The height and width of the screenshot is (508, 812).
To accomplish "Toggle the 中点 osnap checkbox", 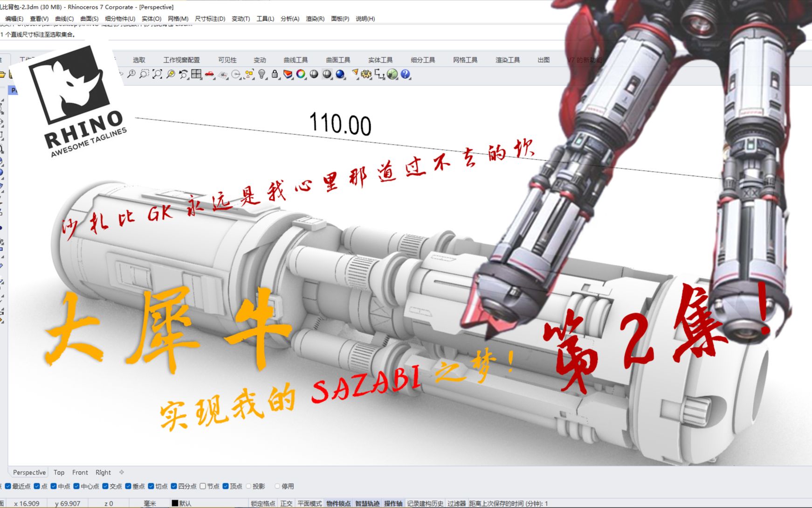I will coord(54,486).
